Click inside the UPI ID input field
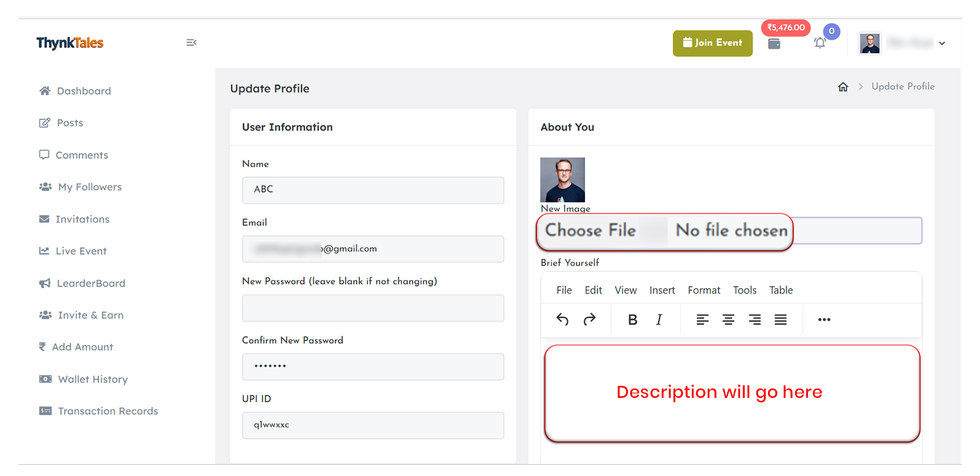The width and height of the screenshot is (980, 476). (x=373, y=425)
